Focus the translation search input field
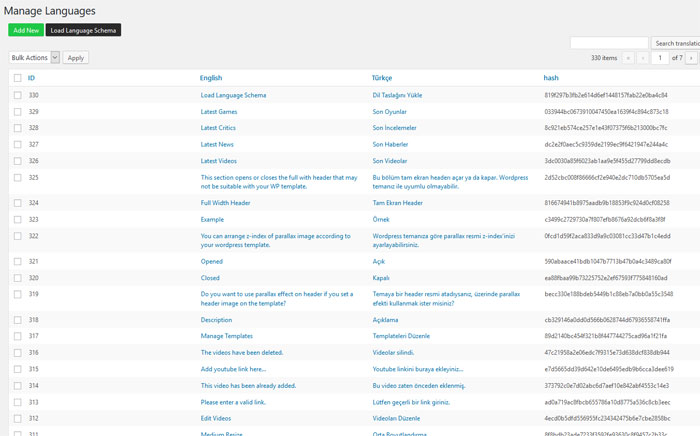The image size is (700, 436). (x=609, y=43)
